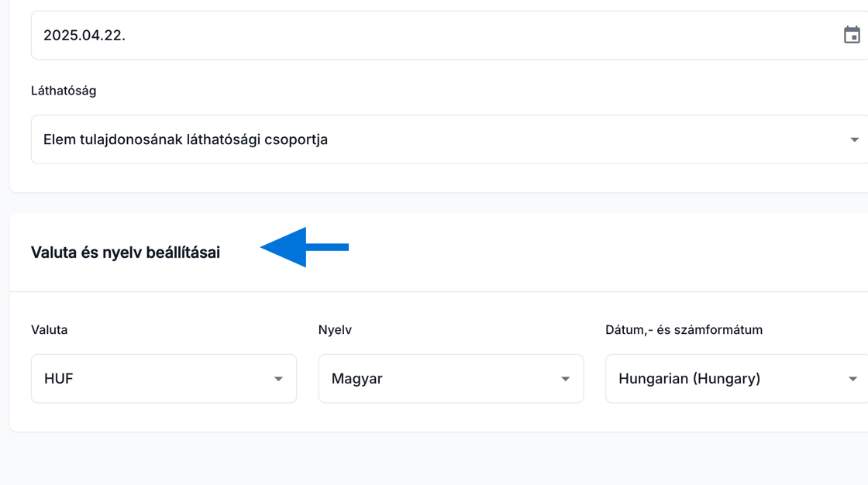Viewport: 868px width, 485px height.
Task: Click the 'Dátum,- és számformátum' label
Action: coord(684,330)
